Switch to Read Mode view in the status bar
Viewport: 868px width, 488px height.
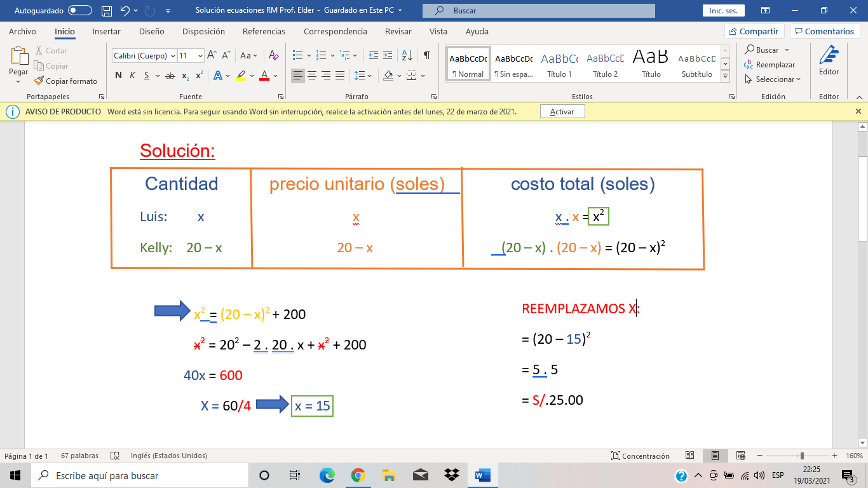pos(690,456)
